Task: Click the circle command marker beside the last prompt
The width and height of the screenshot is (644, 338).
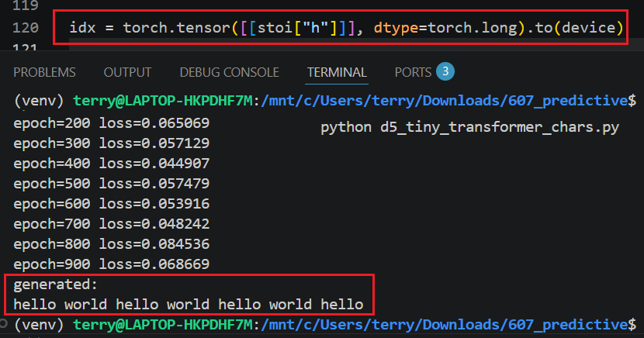Action: 3,323
